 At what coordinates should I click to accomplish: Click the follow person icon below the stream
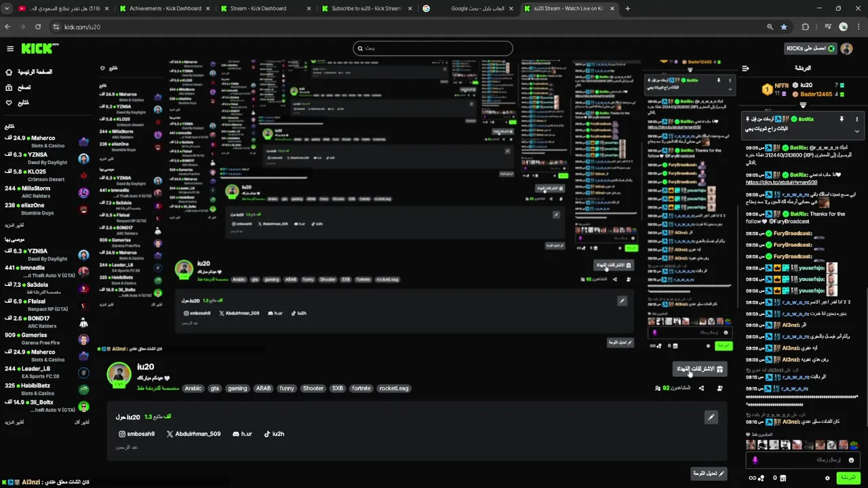point(719,388)
